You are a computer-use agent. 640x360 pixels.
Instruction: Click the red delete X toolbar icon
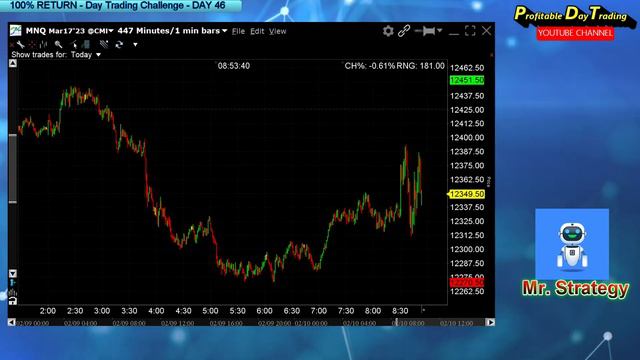click(x=11, y=44)
